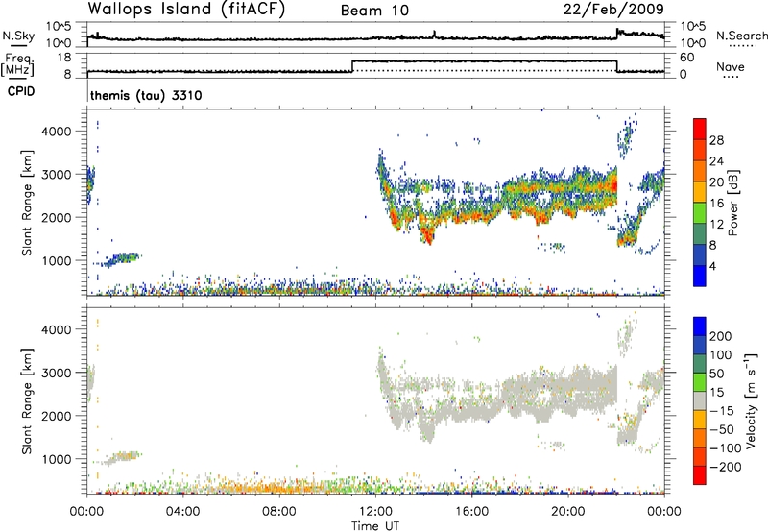Image resolution: width=768 pixels, height=532 pixels.
Task: Click the frequency step-up at 11:00 UT
Action: [x=352, y=66]
